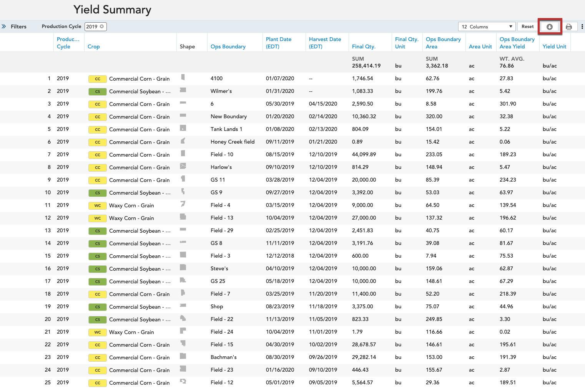Image resolution: width=585 pixels, height=392 pixels.
Task: Sort by Yield Unit column header
Action: (x=554, y=46)
